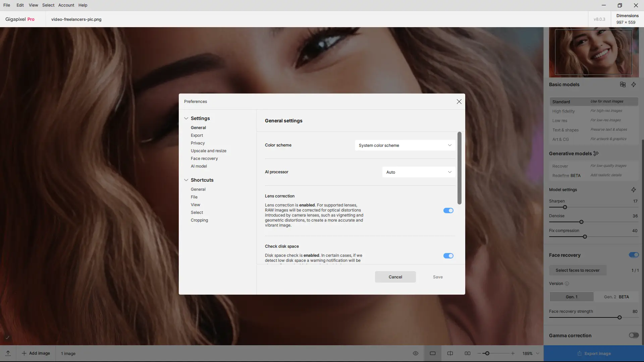The height and width of the screenshot is (362, 644).
Task: Open the Color scheme dropdown
Action: [405, 145]
